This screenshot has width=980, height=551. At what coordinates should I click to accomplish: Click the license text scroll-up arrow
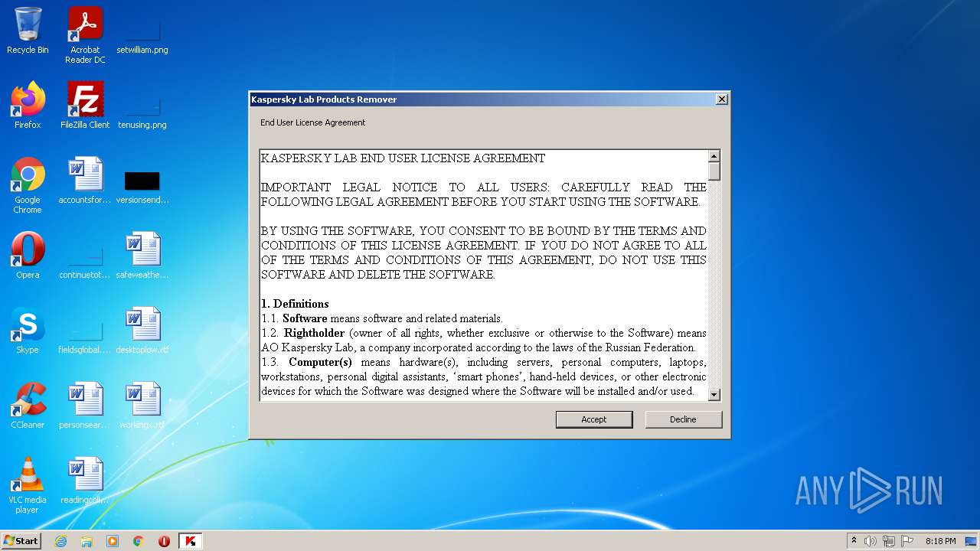(714, 156)
